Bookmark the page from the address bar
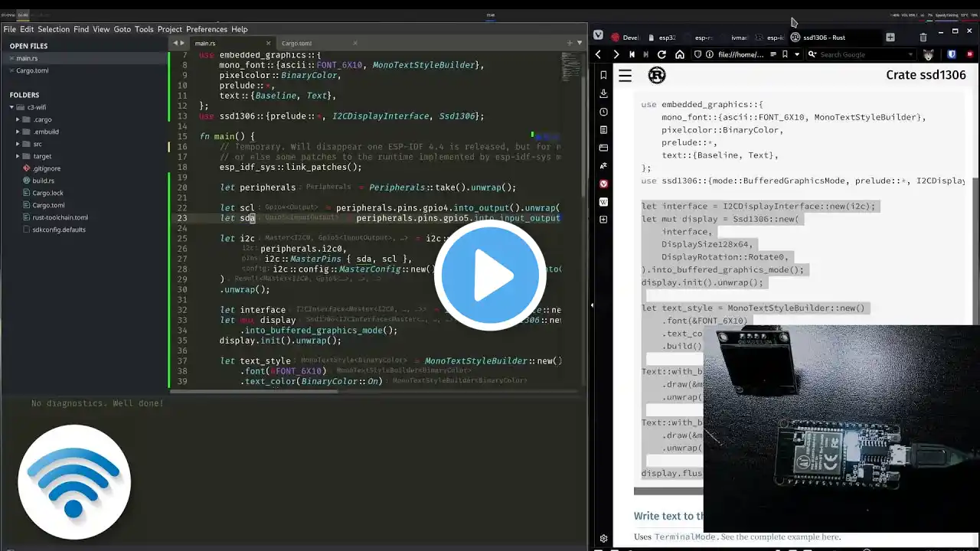Screen dimensions: 980x551 pos(785,54)
